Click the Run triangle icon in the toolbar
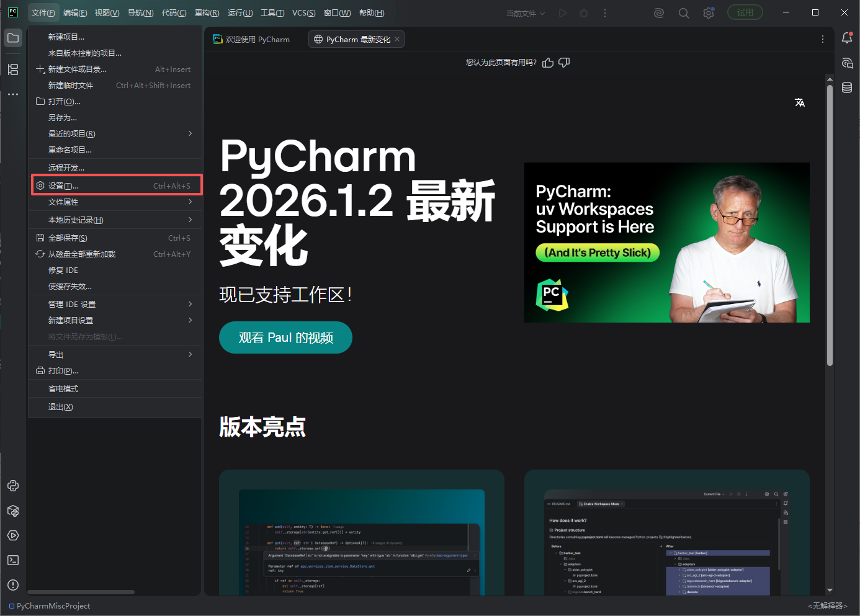Screen dimensions: 860x616 [x=563, y=13]
